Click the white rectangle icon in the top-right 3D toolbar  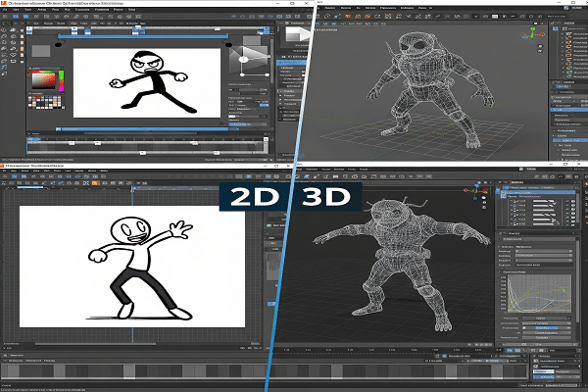(x=495, y=17)
